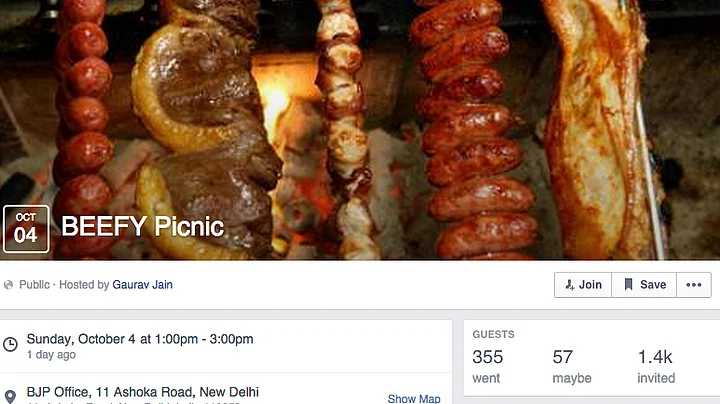Click the globe Public privacy icon
Image resolution: width=720 pixels, height=404 pixels.
coord(8,285)
